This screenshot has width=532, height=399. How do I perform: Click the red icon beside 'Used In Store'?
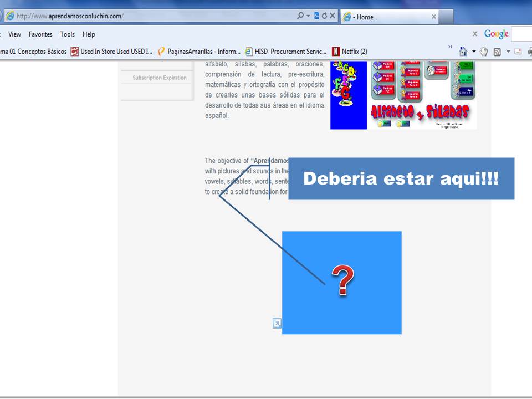[74, 52]
